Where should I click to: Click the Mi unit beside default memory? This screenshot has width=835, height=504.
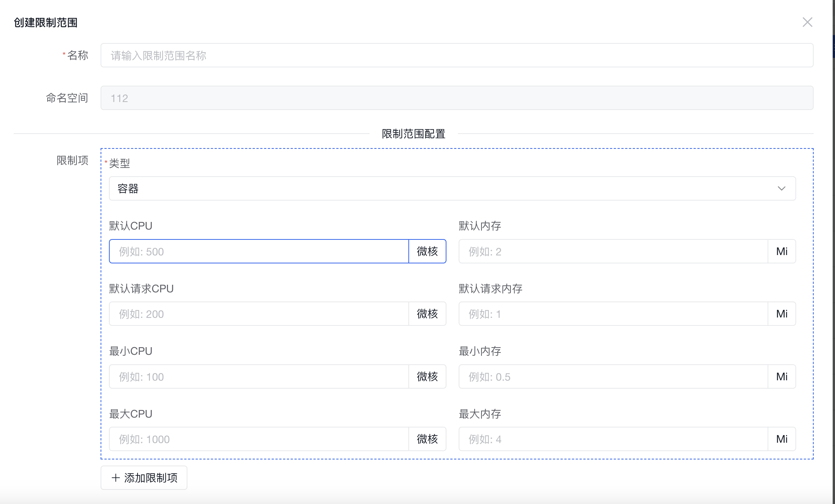[782, 251]
